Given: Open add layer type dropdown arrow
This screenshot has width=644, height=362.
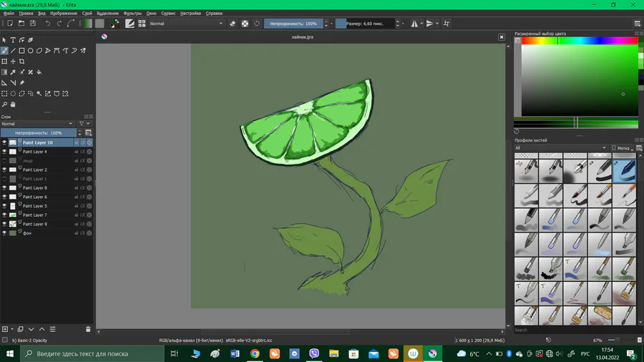Looking at the screenshot, I should pos(12,329).
